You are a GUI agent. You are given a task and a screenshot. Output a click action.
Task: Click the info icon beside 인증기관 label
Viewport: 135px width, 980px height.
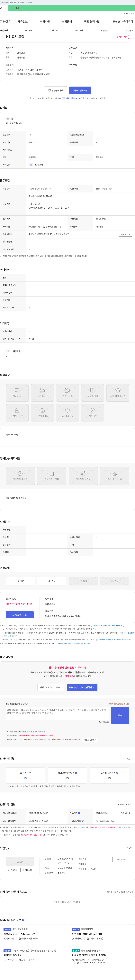[x=79, y=813]
